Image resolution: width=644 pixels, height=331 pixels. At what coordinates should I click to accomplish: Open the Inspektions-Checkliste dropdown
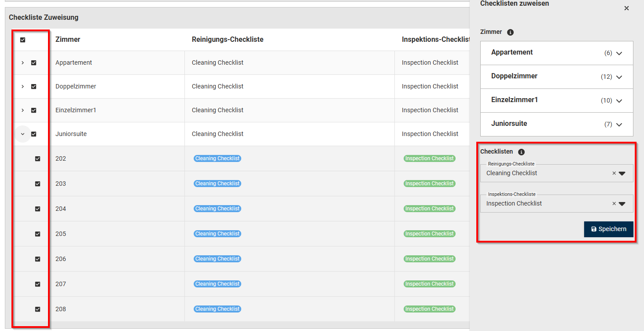[622, 204]
